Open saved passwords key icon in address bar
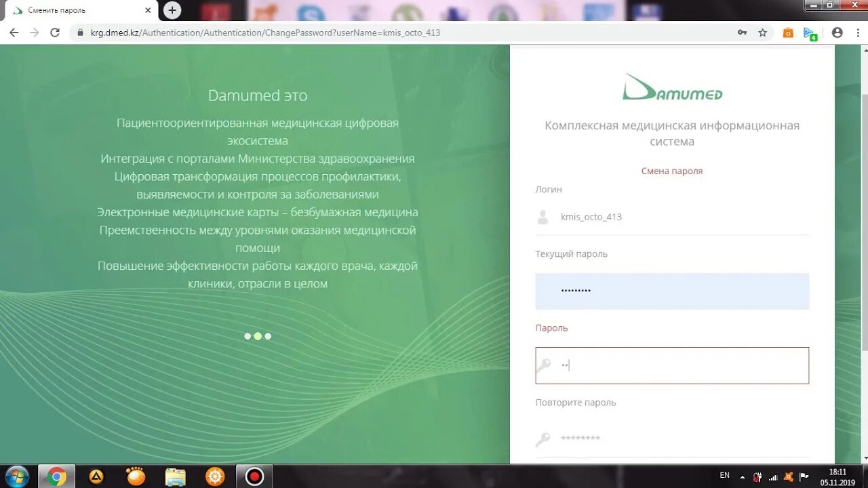868x488 pixels. click(x=742, y=33)
